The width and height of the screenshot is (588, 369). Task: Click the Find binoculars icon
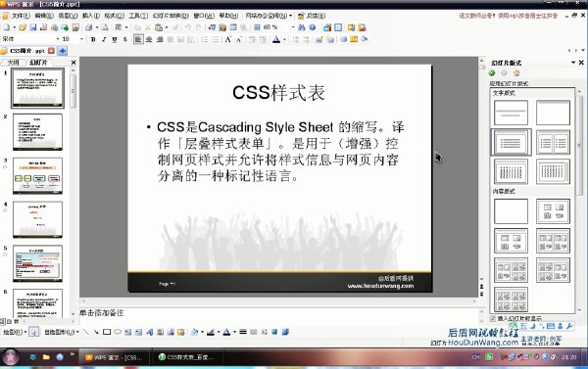click(302, 27)
